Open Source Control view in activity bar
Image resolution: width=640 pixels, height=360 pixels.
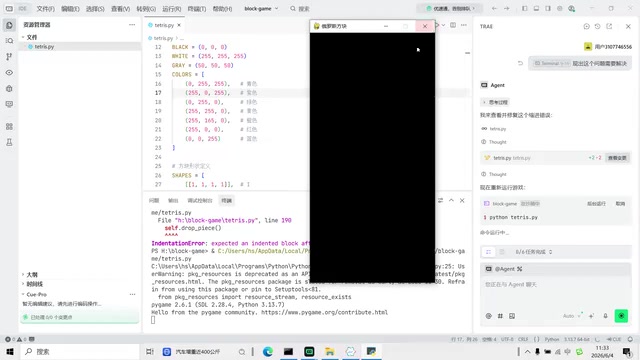(x=9, y=57)
